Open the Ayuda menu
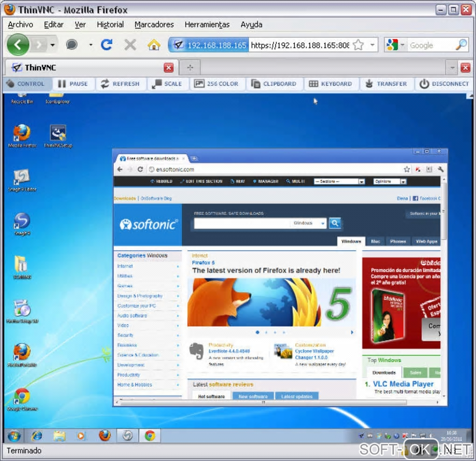Viewport: 476px width, 461px height. click(252, 24)
